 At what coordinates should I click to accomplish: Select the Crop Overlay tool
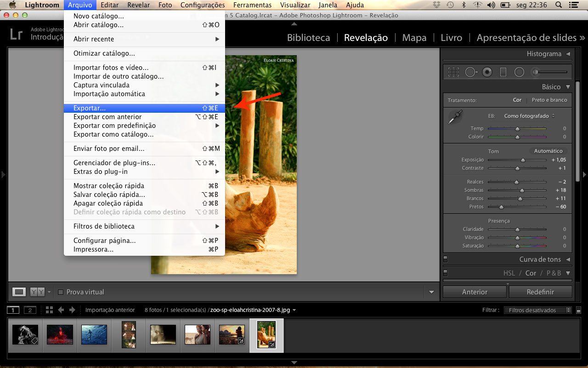coord(453,72)
